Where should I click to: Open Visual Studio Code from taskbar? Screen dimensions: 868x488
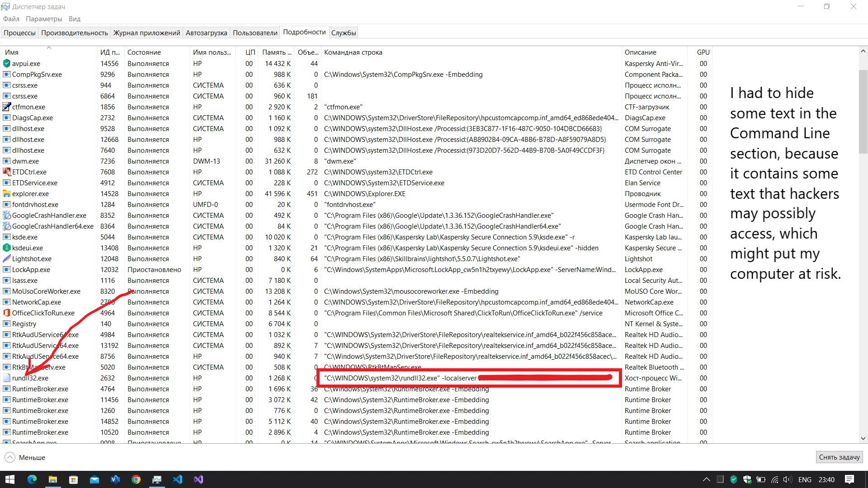coord(178,479)
